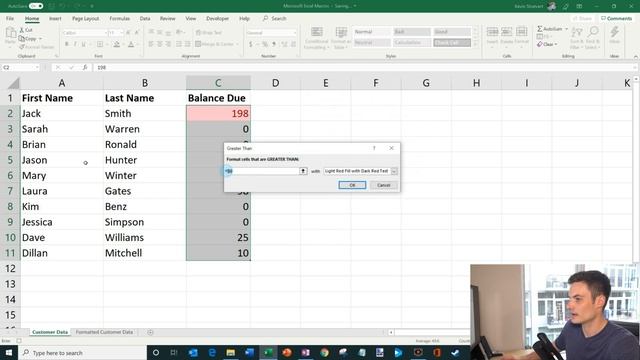
Task: Toggle Wrap Text
Action: tap(209, 32)
